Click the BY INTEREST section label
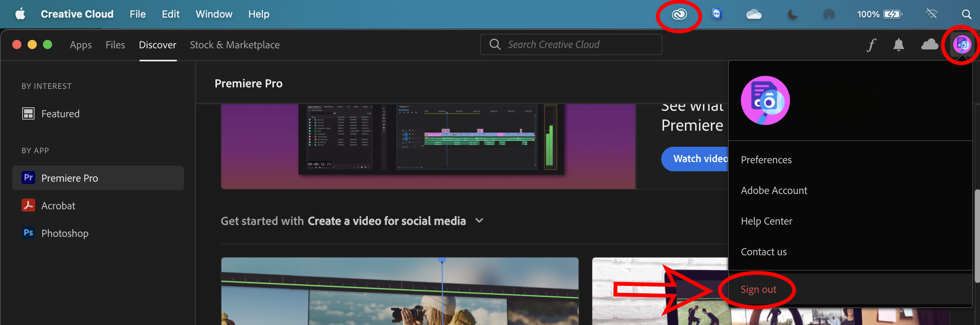980x325 pixels. [x=46, y=86]
